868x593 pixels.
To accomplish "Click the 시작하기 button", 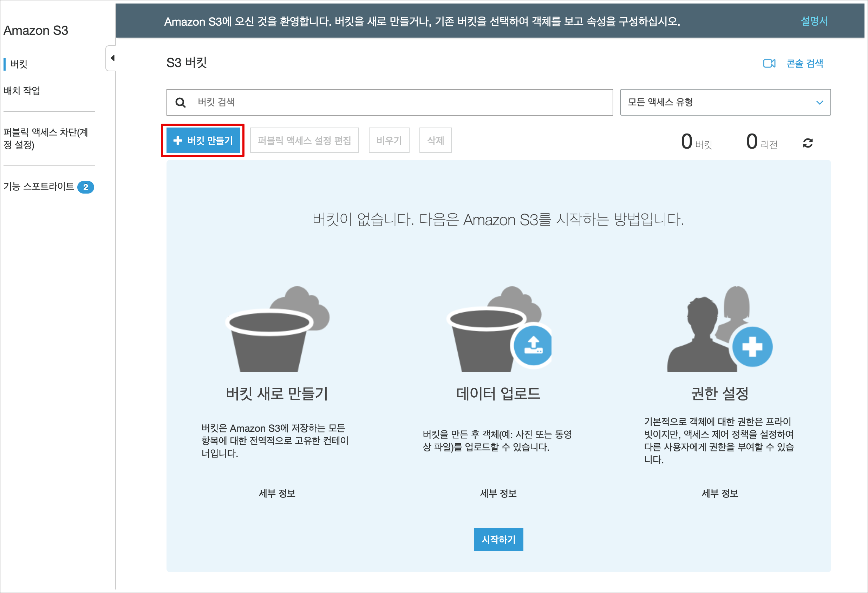I will (x=498, y=540).
